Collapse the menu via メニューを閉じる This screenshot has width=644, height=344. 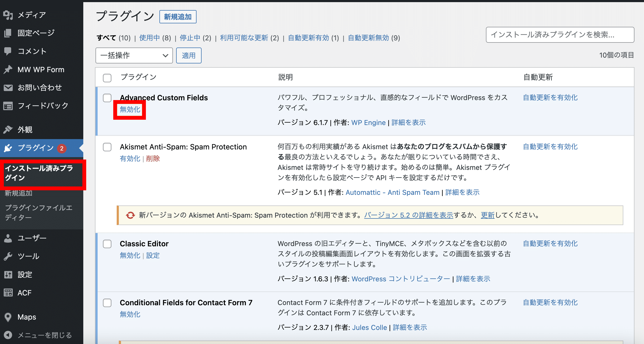pyautogui.click(x=45, y=335)
